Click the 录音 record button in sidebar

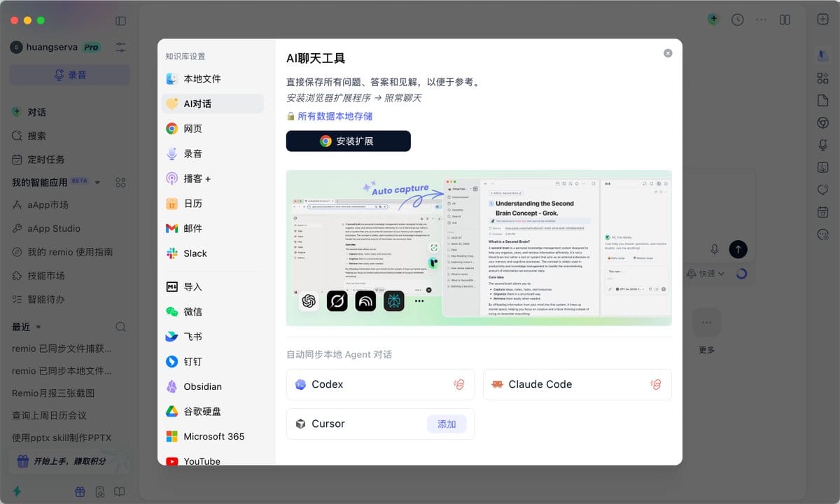coord(69,75)
